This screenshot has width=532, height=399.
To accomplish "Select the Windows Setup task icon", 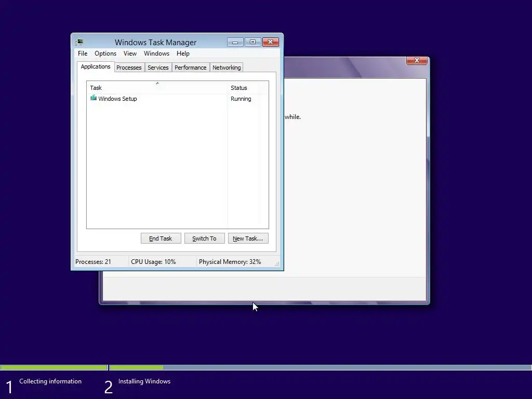I will click(94, 98).
